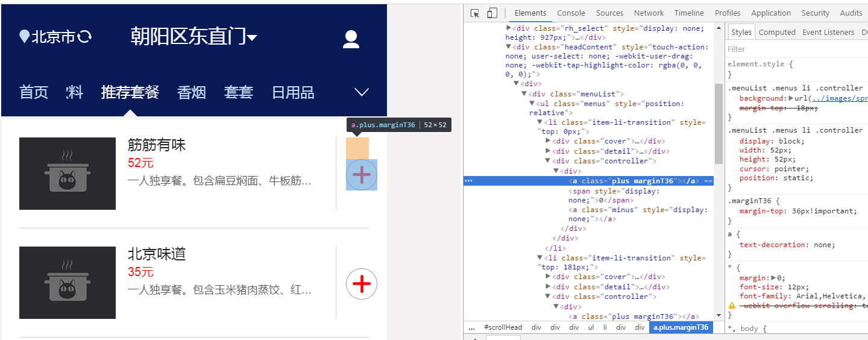Open the Application tab in DevTools

click(771, 13)
